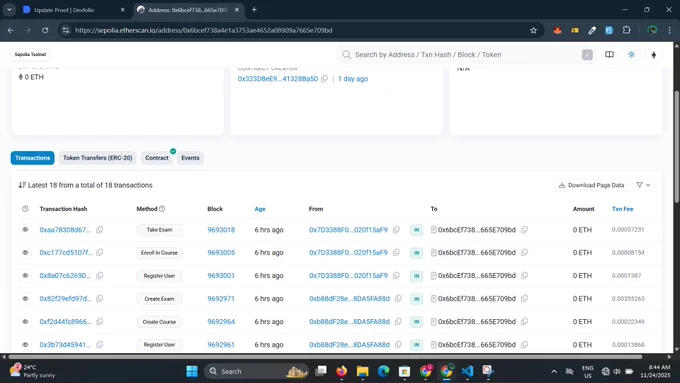
Task: Copy transaction hash 0xf2d44fc8966
Action: click(100, 321)
